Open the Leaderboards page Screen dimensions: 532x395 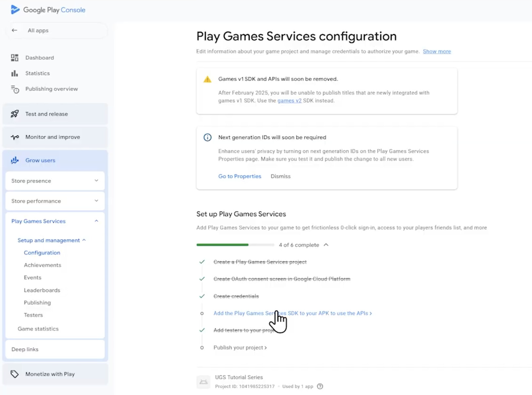[42, 290]
